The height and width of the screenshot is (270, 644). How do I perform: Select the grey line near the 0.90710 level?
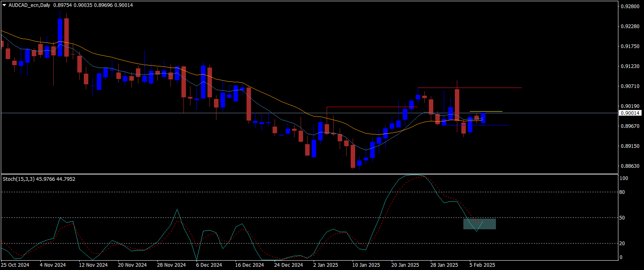[x=470, y=88]
